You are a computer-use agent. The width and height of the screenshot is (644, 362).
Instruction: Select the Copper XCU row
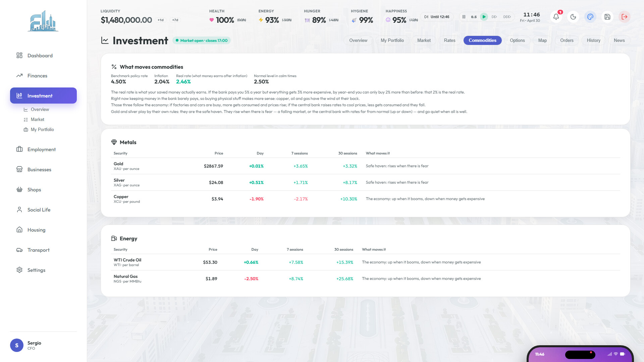pos(366,199)
